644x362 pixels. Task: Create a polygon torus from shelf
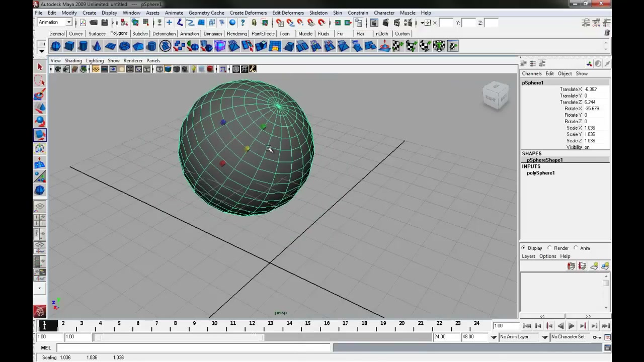[x=124, y=46]
